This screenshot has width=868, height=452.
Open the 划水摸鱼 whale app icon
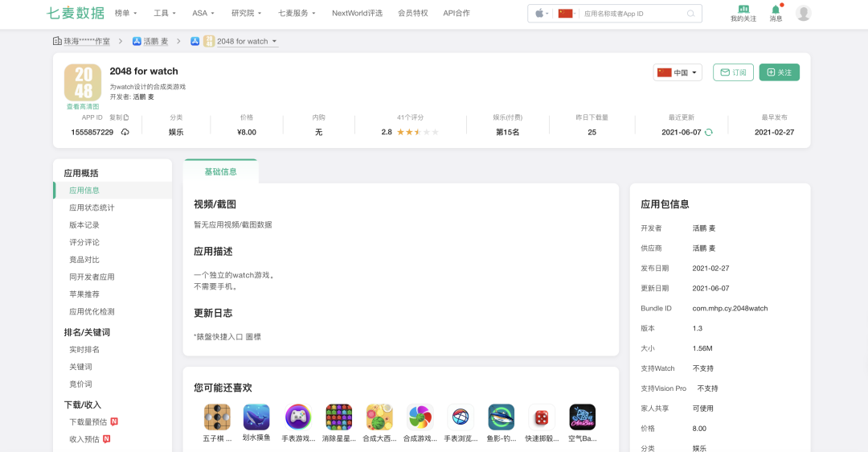point(256,417)
